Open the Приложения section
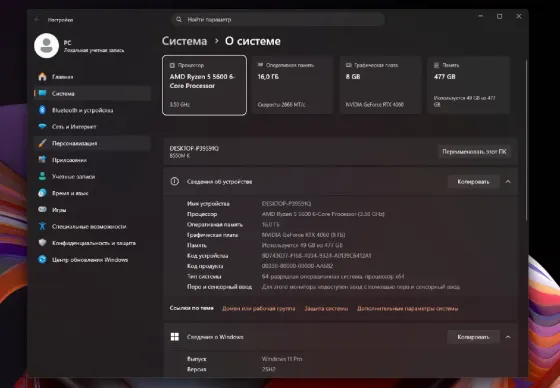 point(92,160)
